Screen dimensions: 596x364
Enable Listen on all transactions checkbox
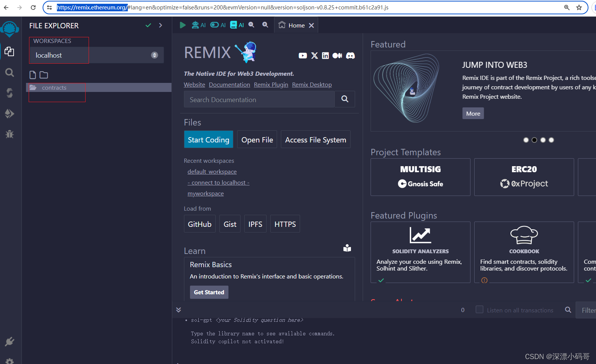pyautogui.click(x=480, y=309)
